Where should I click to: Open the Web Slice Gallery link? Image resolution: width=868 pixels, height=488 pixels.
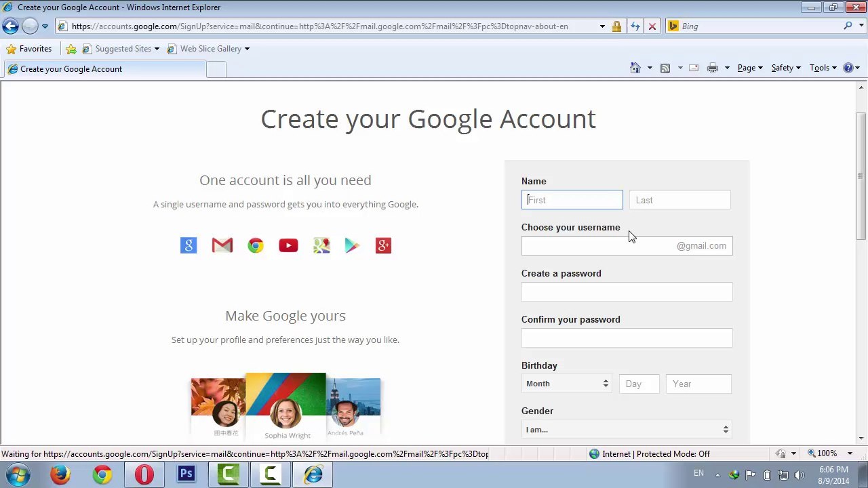tap(208, 49)
